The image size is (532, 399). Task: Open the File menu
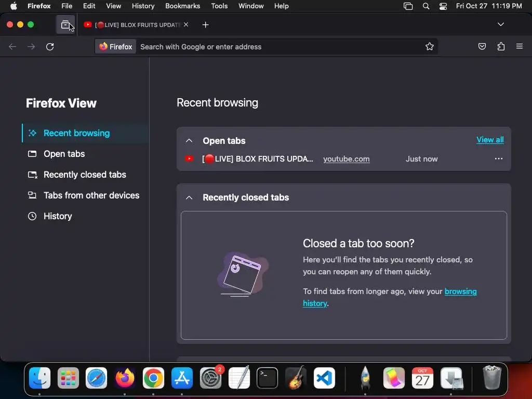67,6
